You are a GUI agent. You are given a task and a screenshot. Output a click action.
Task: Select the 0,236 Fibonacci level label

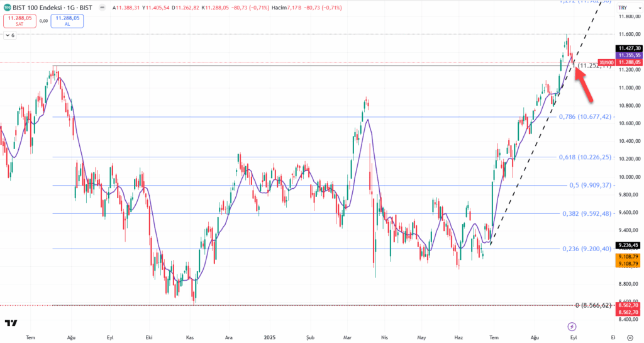pos(585,249)
